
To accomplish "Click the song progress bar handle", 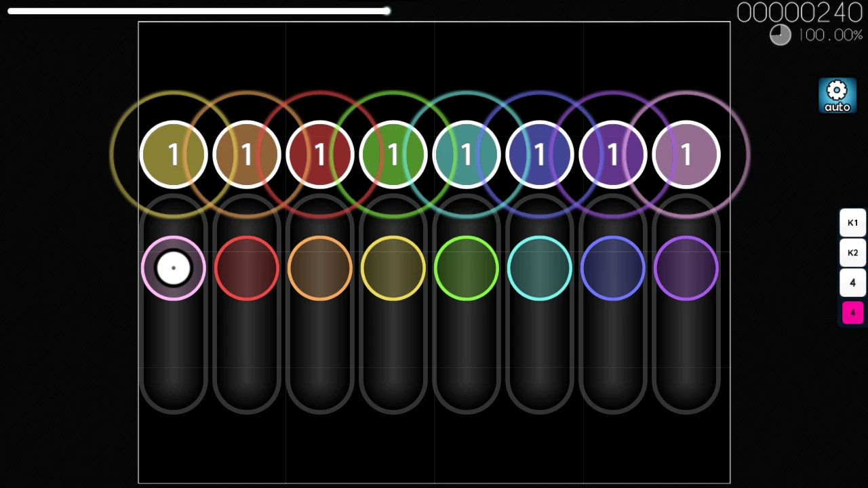I will 386,11.
